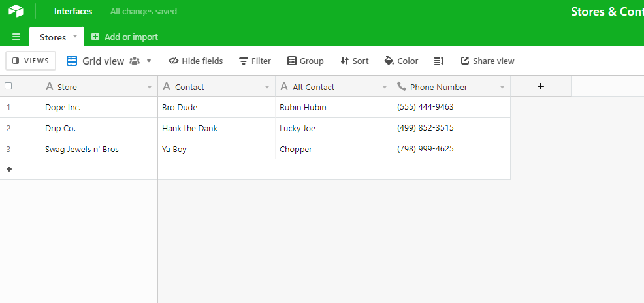Open the Color options

pyautogui.click(x=401, y=61)
